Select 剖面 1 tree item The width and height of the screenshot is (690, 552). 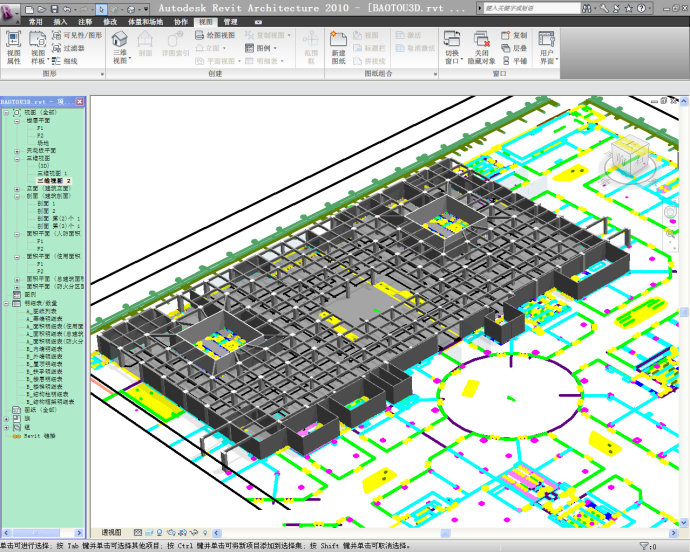coord(46,204)
